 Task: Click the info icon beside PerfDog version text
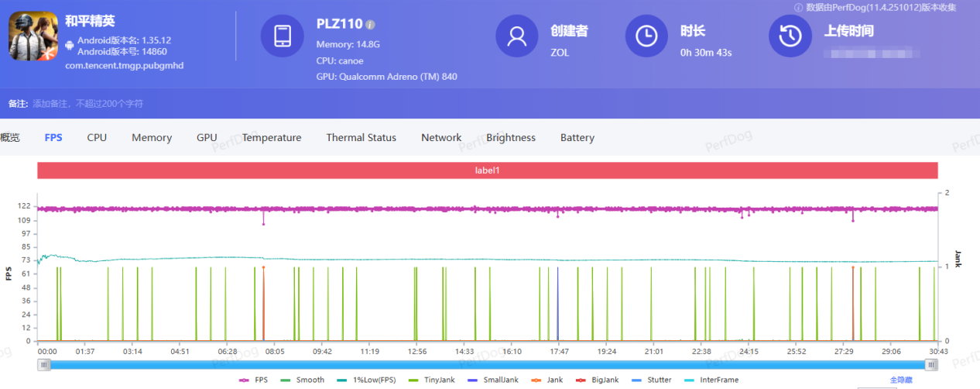tap(798, 7)
